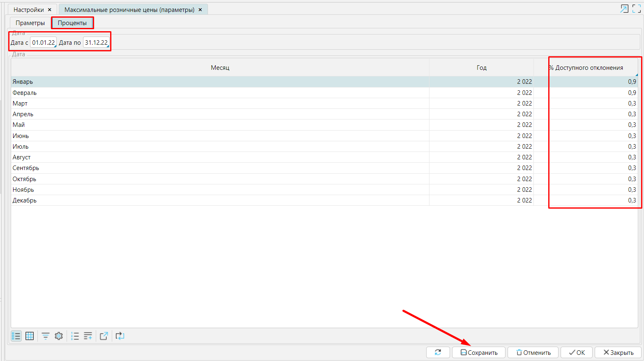Click the repeat arrows icon in bottom toolbar

click(x=120, y=336)
